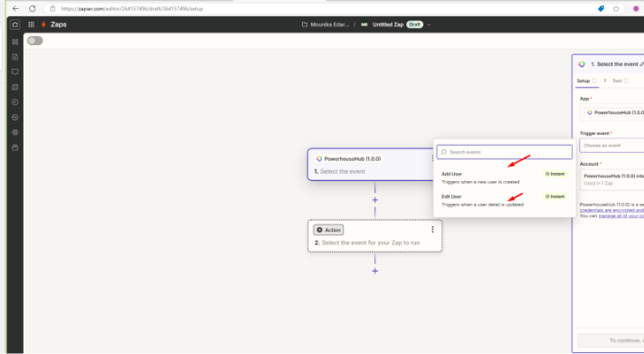Click the Instant badge next to Add User
Screen dimensions: 644x354
(x=554, y=174)
